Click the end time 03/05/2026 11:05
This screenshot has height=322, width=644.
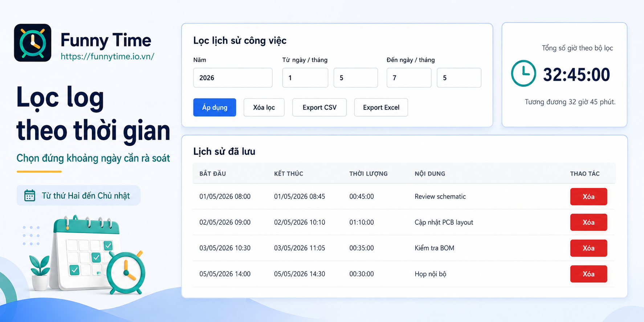(x=299, y=248)
